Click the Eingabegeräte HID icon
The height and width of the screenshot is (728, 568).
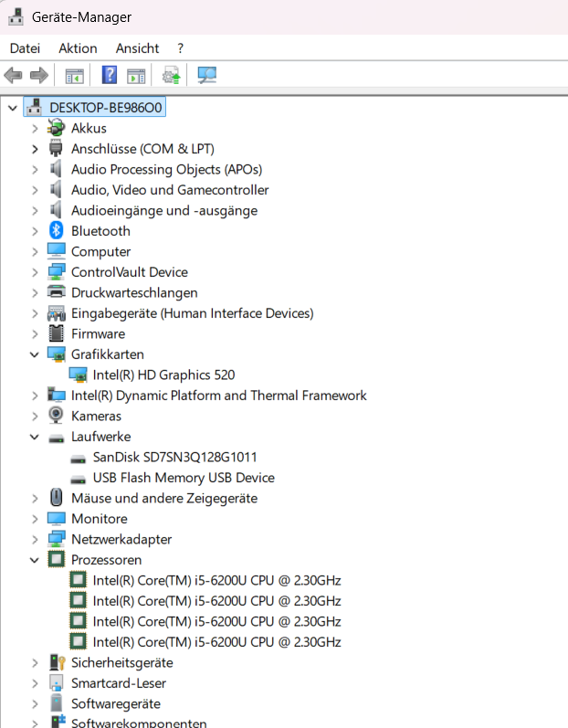[56, 313]
